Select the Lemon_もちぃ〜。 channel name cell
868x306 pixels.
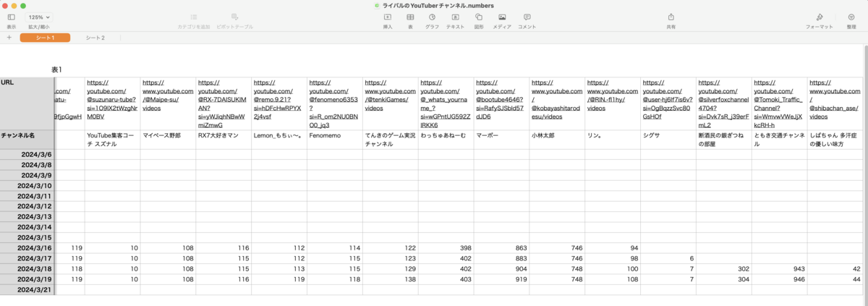coord(279,140)
